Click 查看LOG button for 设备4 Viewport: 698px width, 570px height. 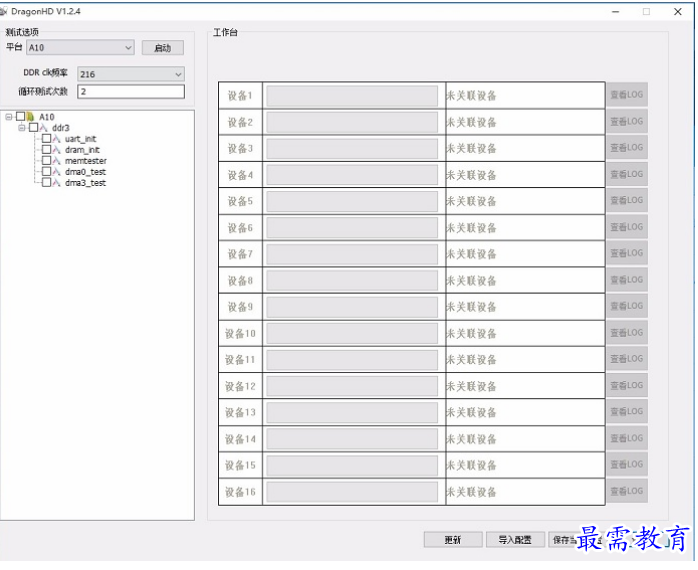[627, 174]
